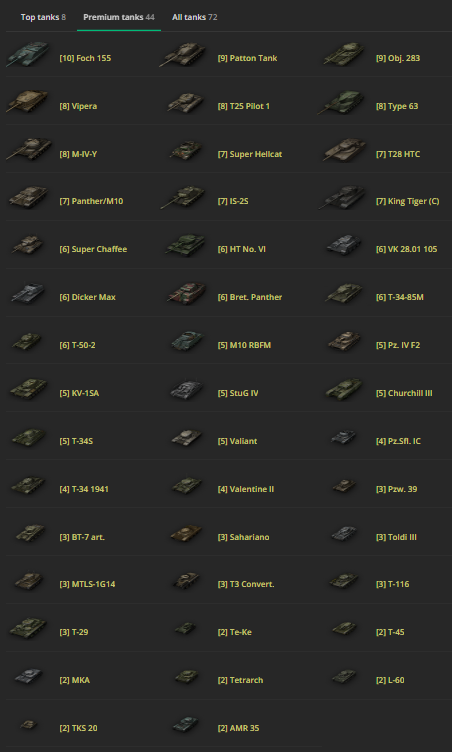The height and width of the screenshot is (752, 452).
Task: Open the Obj. 283 tank link
Action: pos(398,58)
